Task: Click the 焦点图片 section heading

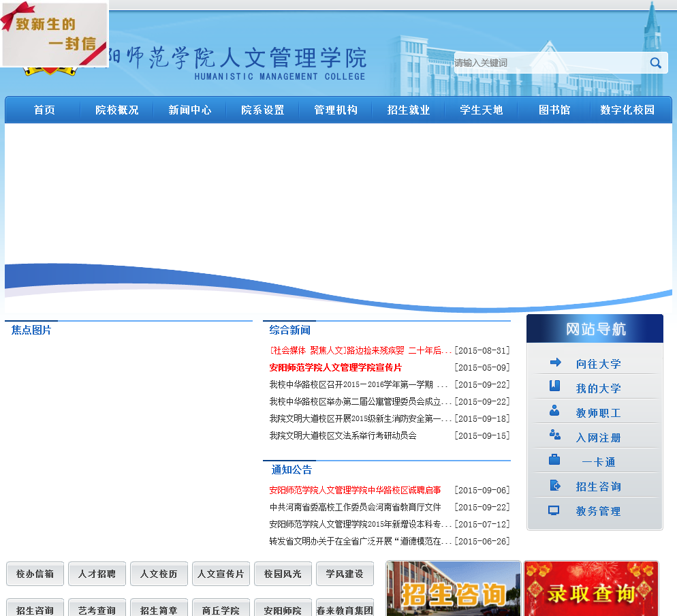Action: pyautogui.click(x=31, y=330)
